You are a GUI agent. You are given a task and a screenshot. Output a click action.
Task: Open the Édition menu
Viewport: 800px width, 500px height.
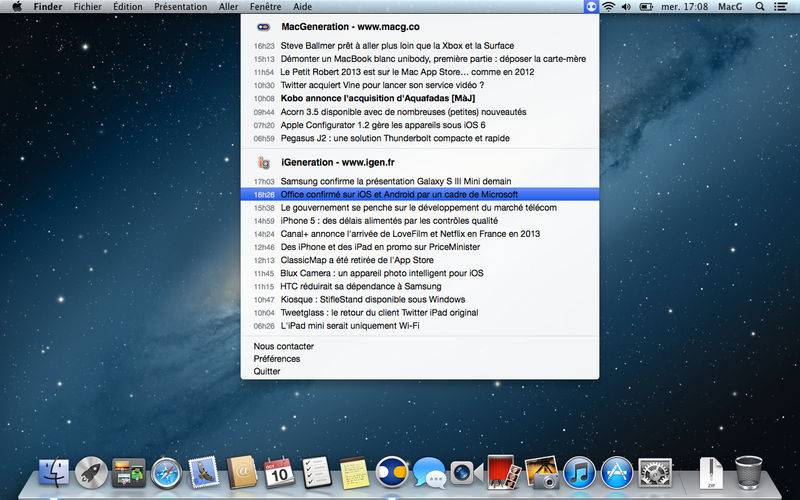(128, 7)
